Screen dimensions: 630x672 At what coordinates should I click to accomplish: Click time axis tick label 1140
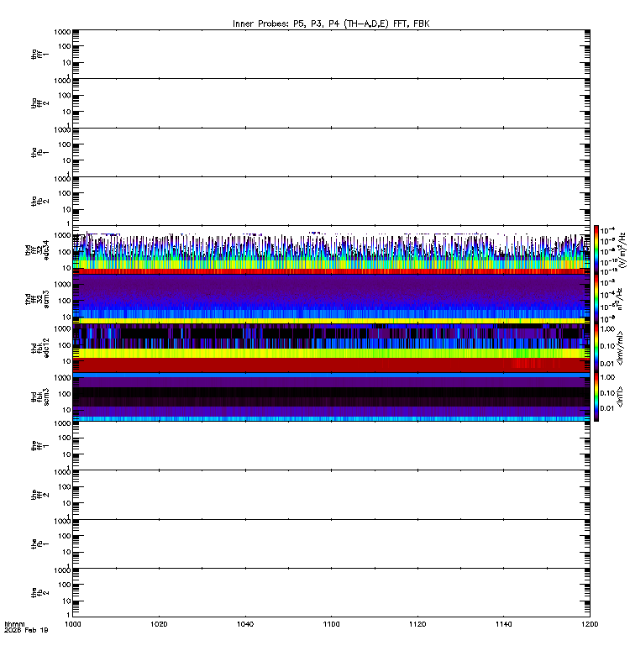point(503,624)
